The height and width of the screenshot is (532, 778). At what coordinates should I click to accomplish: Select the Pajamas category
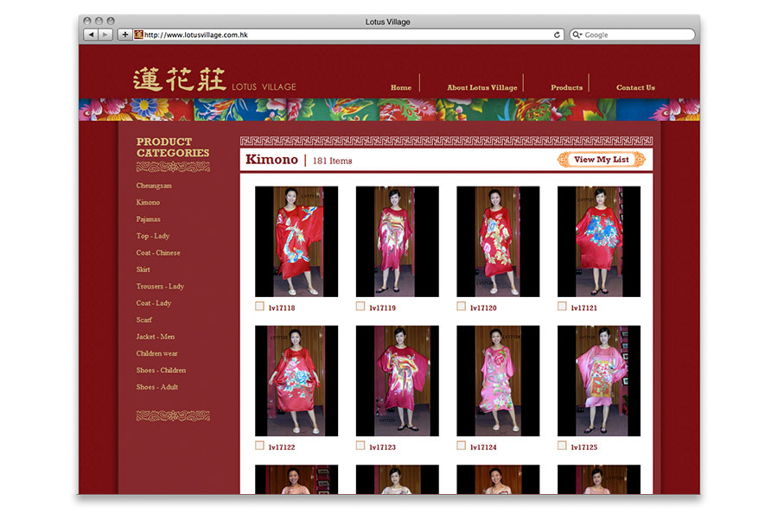[148, 219]
